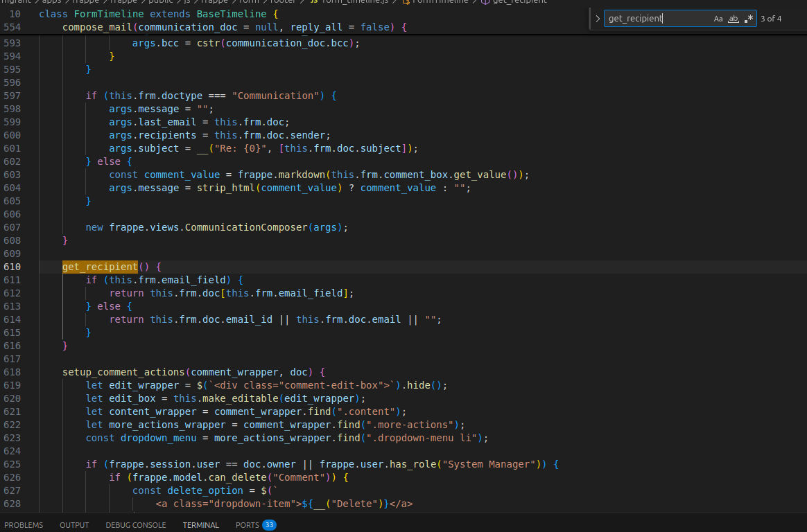Click the find input containing get_recipient
This screenshot has height=532, width=807.
(x=655, y=19)
